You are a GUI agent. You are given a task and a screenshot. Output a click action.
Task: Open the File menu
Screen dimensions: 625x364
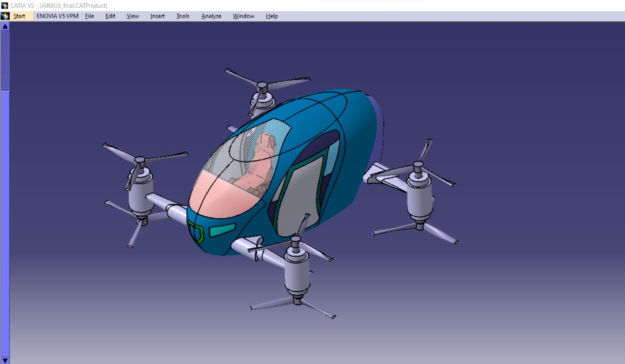[x=90, y=16]
